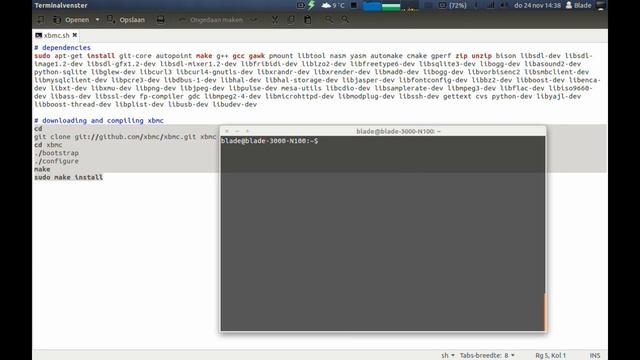
Task: Click the system monitor graph indicator
Action: coord(390,6)
